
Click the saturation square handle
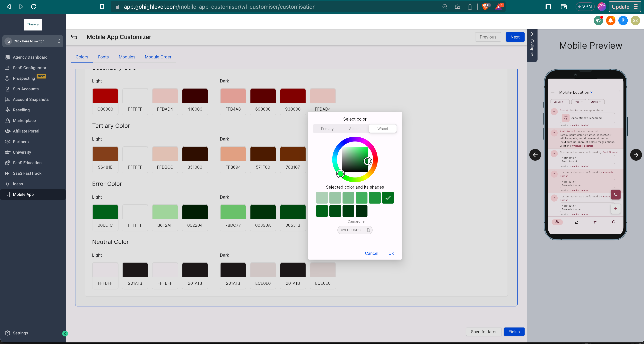pyautogui.click(x=368, y=161)
